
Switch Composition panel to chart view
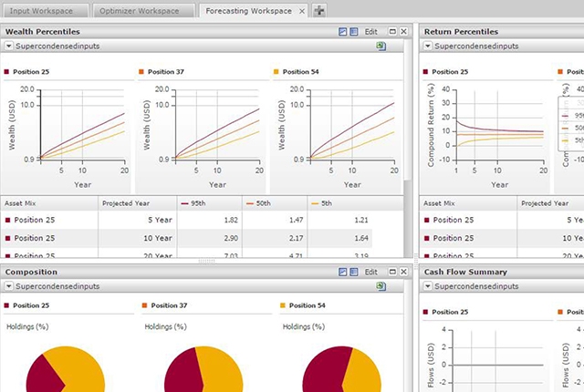[343, 272]
